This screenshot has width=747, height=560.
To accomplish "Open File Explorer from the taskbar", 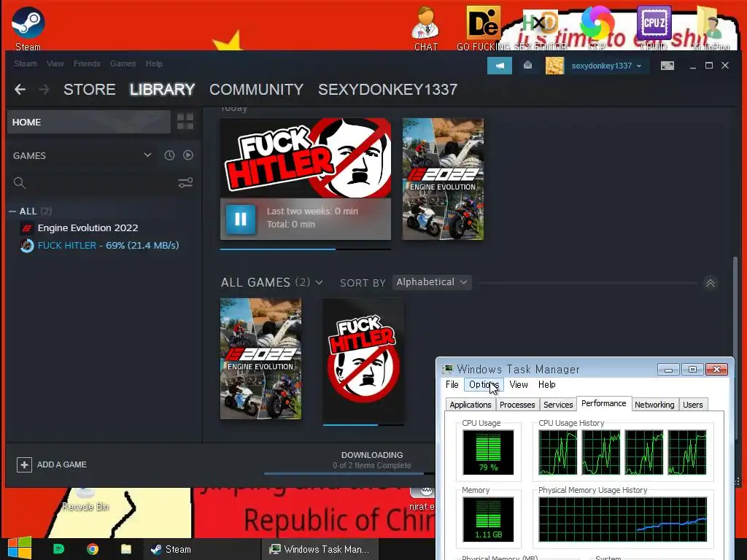I will coord(126,549).
